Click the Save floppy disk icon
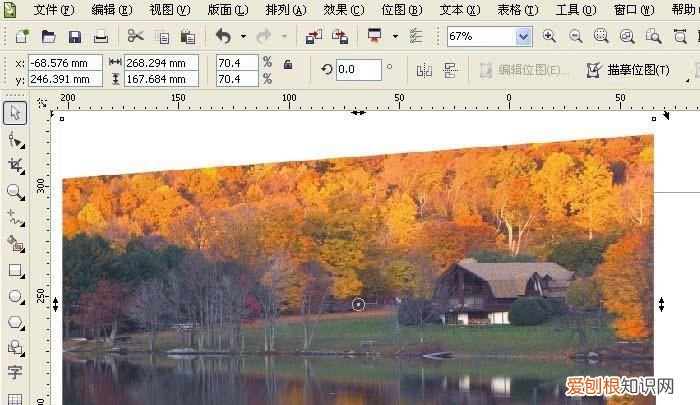This screenshot has height=405, width=700. pyautogui.click(x=74, y=37)
